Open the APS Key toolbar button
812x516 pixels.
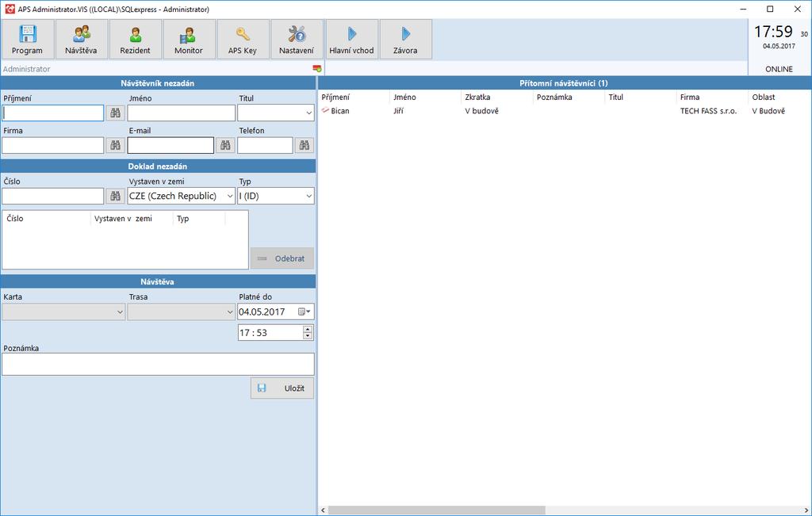[x=243, y=40]
